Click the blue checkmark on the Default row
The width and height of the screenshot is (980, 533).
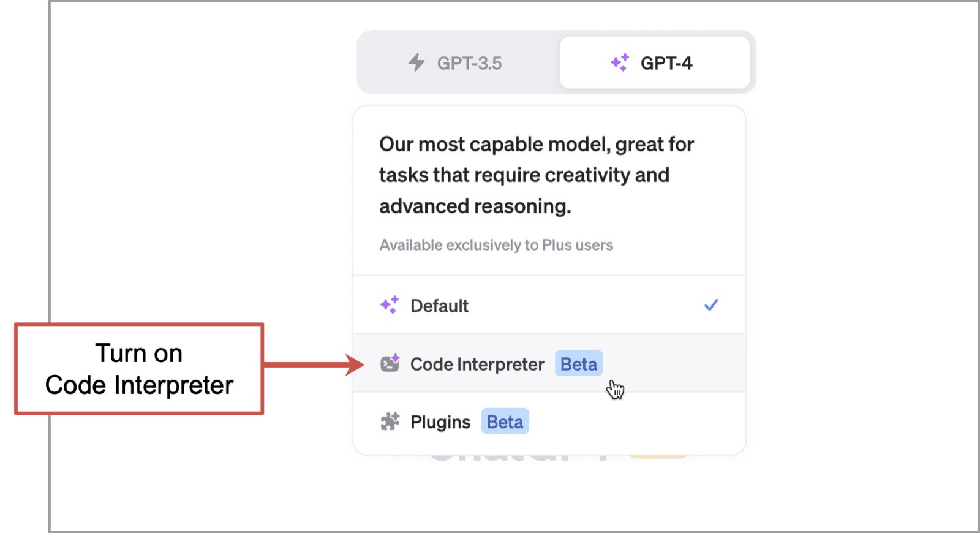point(711,304)
